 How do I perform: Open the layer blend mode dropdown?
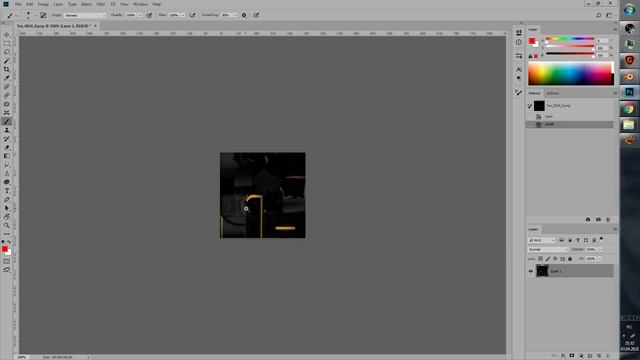pos(548,249)
